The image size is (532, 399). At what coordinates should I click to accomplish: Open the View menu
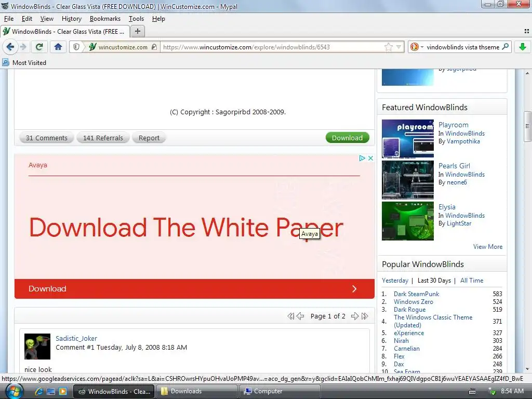47,19
